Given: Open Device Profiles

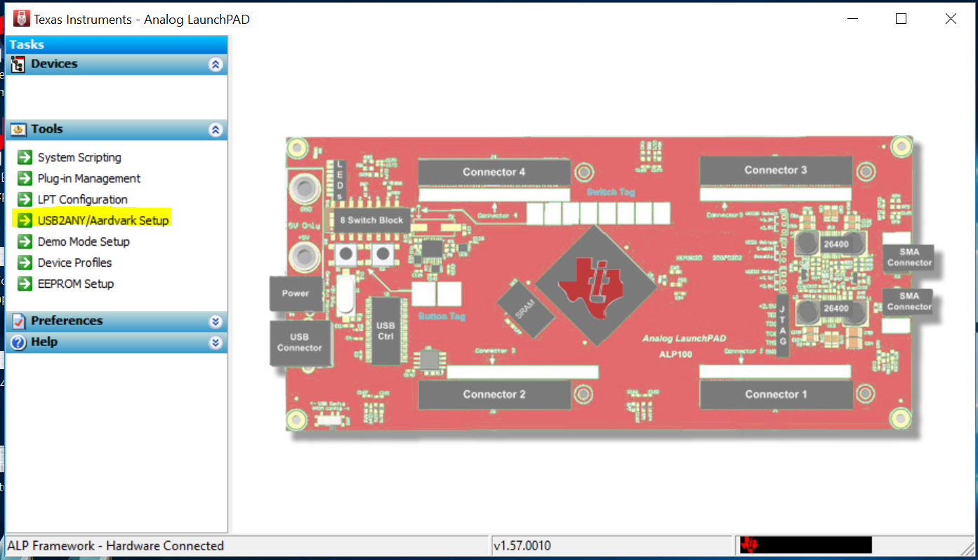Looking at the screenshot, I should click(x=75, y=262).
